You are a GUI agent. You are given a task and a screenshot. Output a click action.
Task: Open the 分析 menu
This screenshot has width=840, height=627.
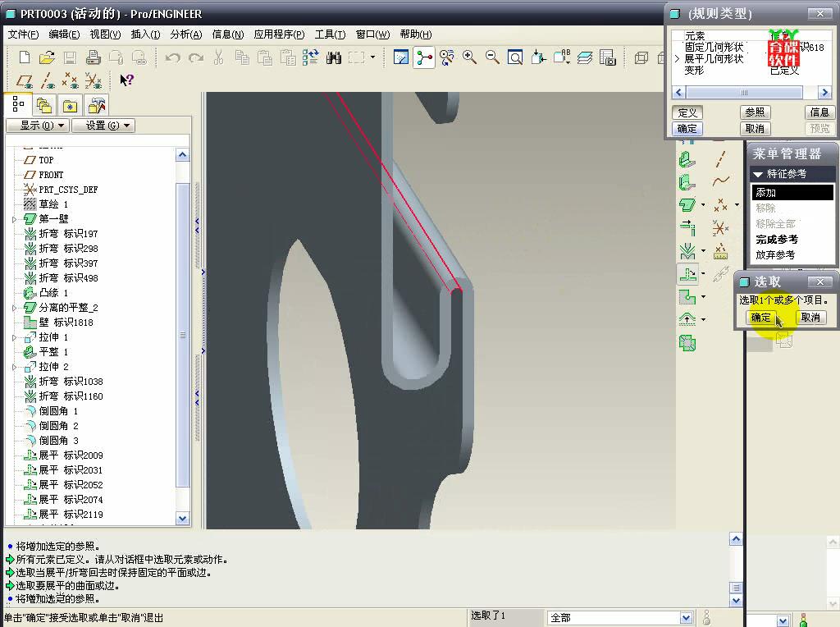coord(186,34)
